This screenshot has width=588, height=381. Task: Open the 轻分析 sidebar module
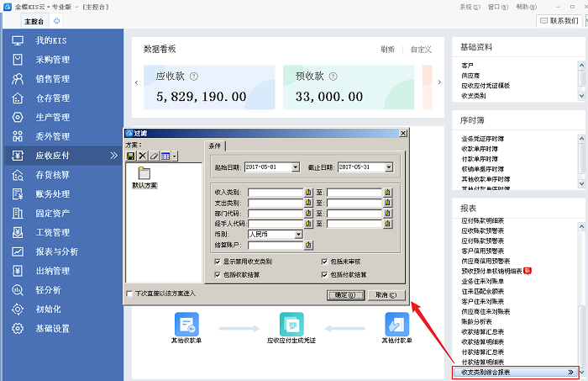click(49, 290)
